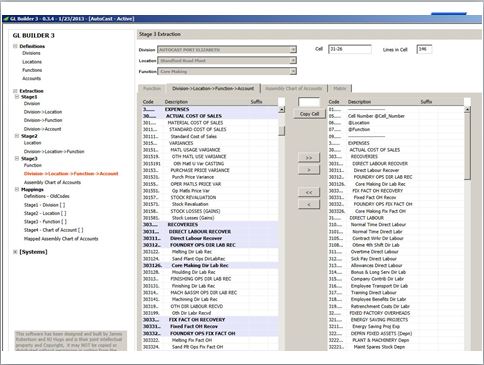Collapse the Mappings tree node

click(17, 189)
